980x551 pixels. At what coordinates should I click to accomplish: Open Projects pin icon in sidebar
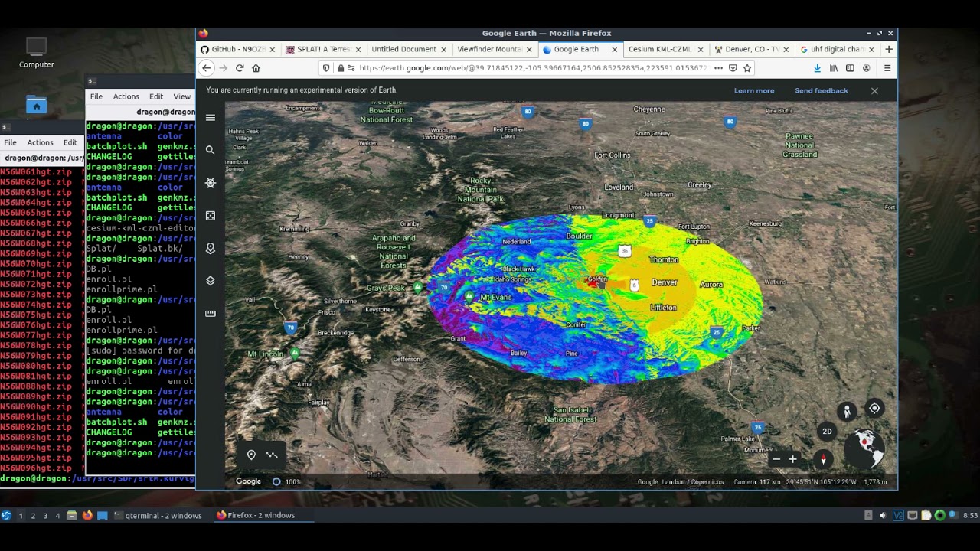pos(211,249)
